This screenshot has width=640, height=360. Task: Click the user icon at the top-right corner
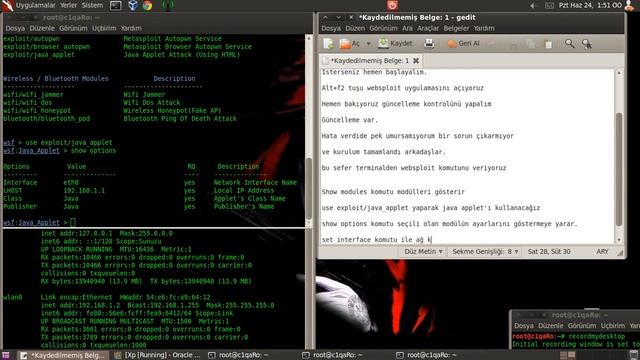point(630,5)
